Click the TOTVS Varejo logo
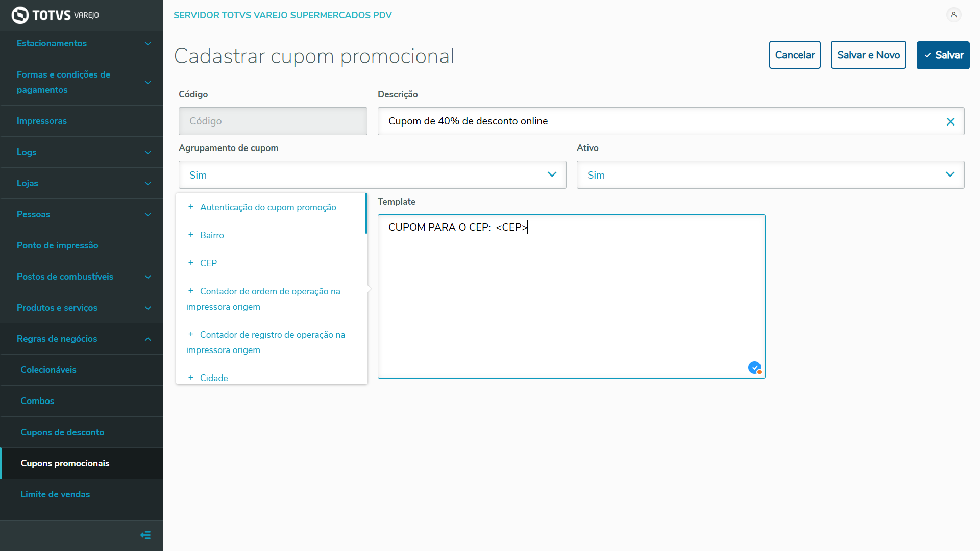This screenshot has height=551, width=980. [x=55, y=15]
